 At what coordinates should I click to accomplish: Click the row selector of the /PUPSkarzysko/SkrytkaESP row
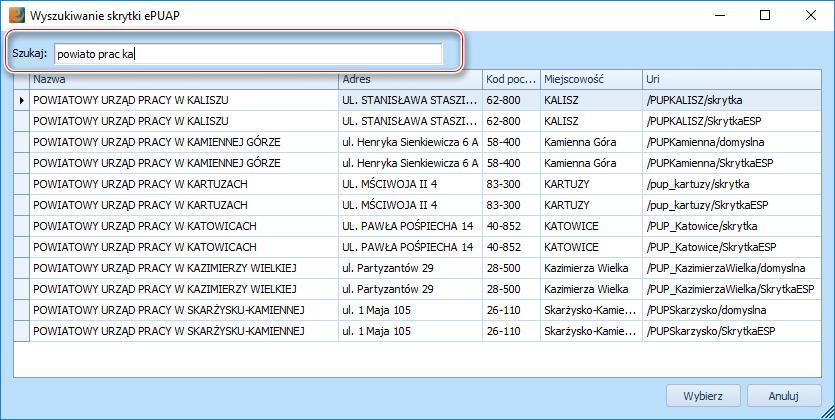[x=21, y=331]
